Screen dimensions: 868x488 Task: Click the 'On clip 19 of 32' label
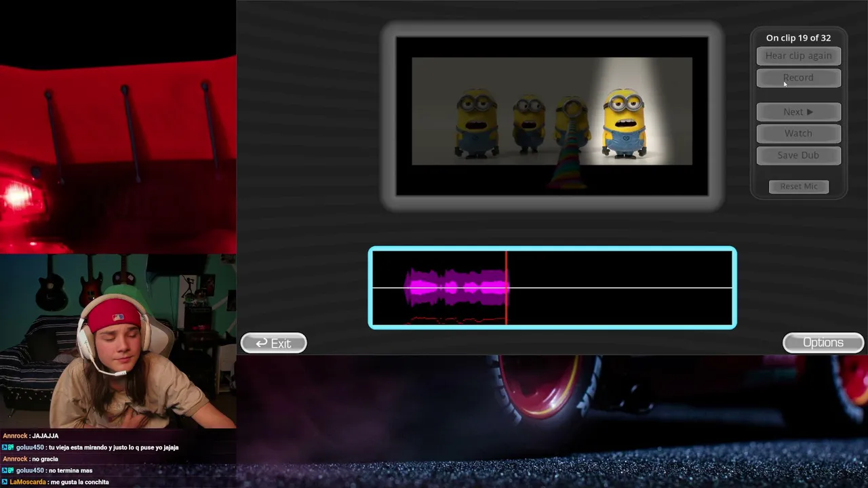(798, 38)
